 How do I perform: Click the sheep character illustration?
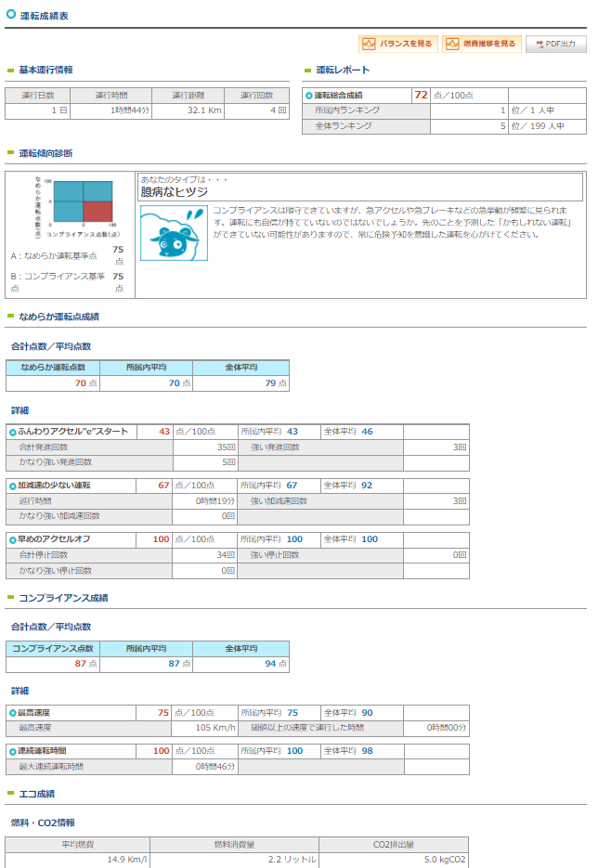point(174,233)
